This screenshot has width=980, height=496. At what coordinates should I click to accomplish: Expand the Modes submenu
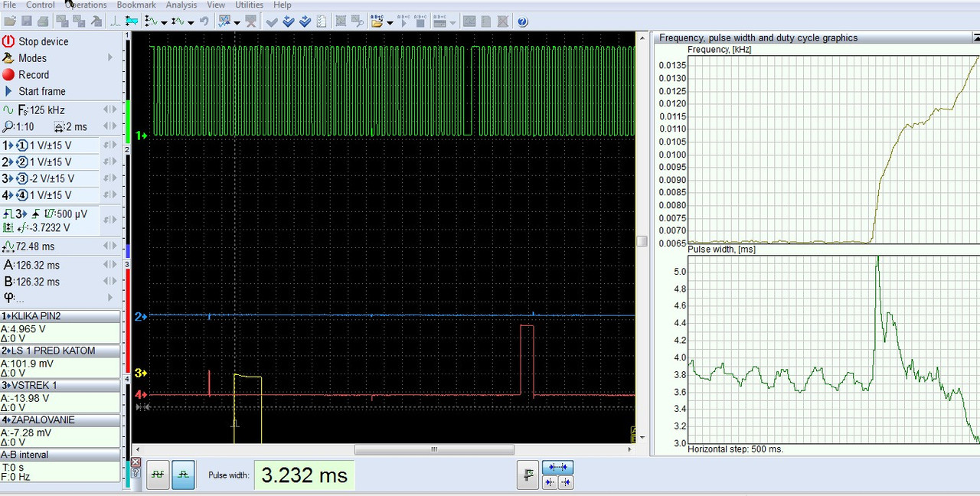pyautogui.click(x=110, y=58)
